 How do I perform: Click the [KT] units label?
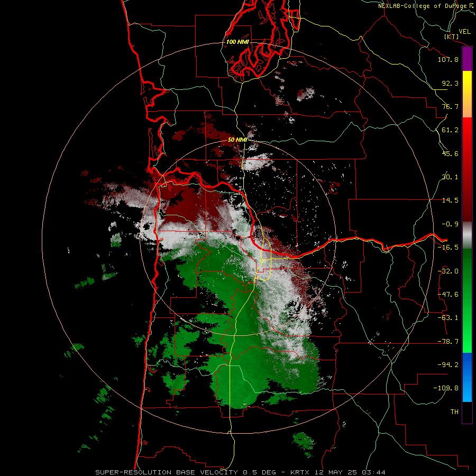(452, 36)
